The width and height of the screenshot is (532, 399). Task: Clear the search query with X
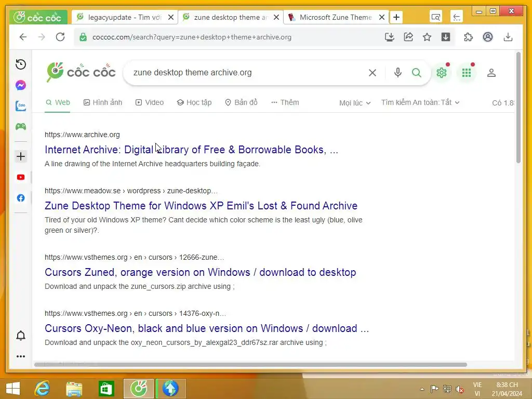tap(373, 73)
